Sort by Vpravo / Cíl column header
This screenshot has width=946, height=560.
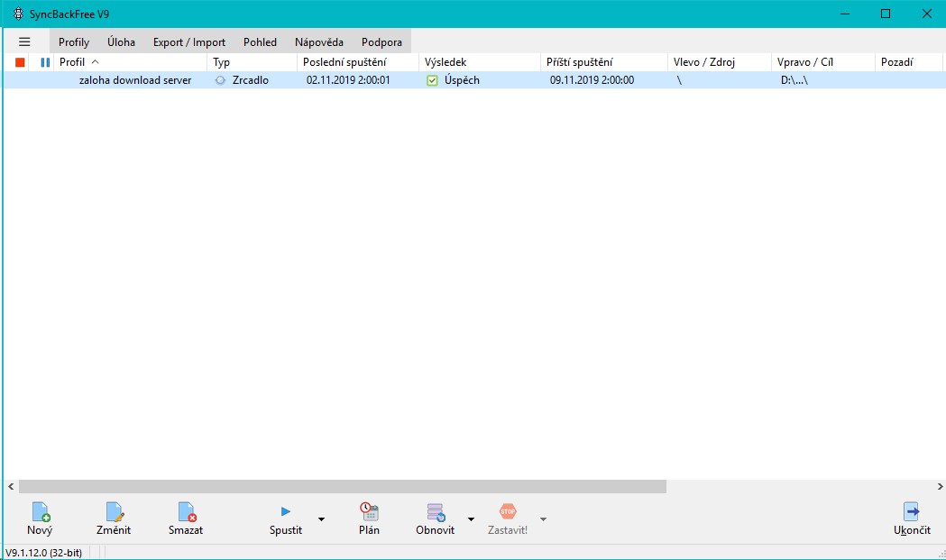[823, 62]
